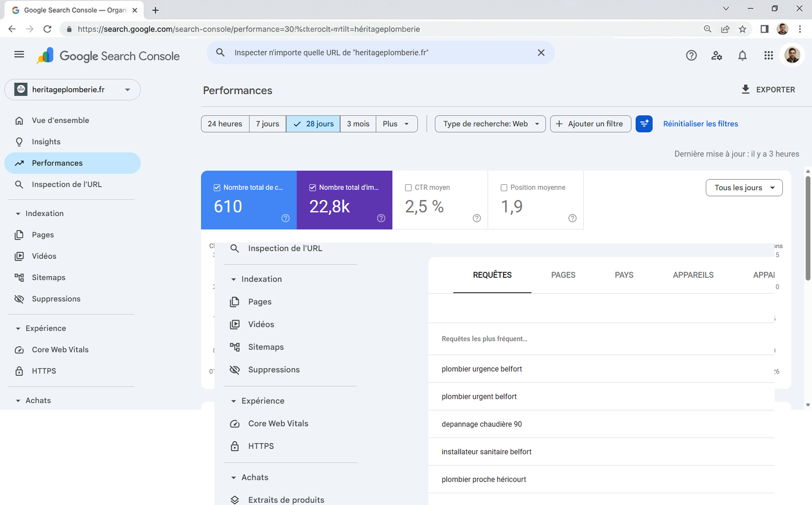Collapse the Achats section in left sidebar
Viewport: 812px width, 505px height.
[18, 401]
